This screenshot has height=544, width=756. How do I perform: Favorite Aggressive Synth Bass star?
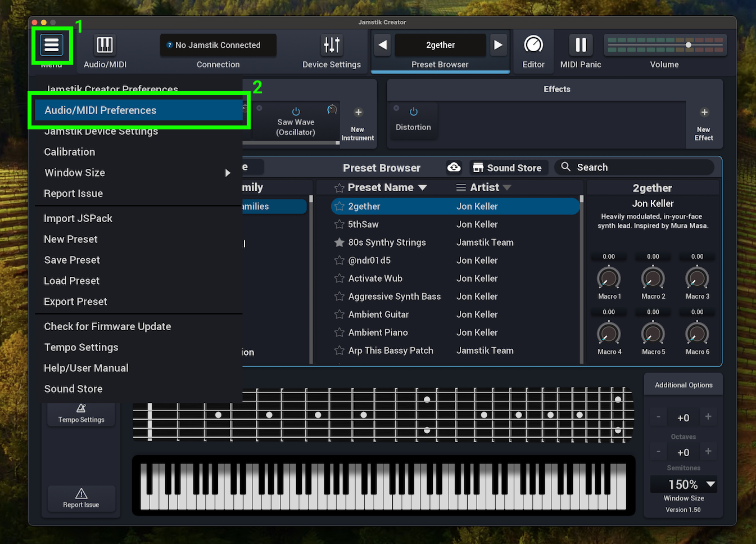point(339,296)
